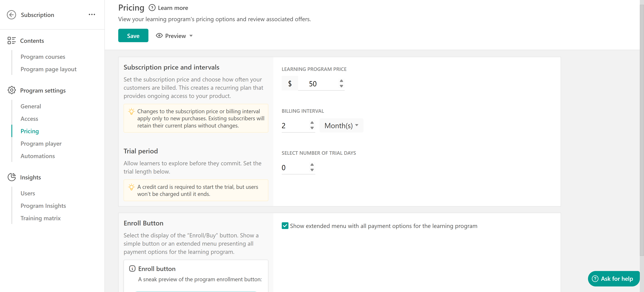Screen dimensions: 644x292
Task: Increase the trial days with up arrow
Action: click(x=312, y=164)
